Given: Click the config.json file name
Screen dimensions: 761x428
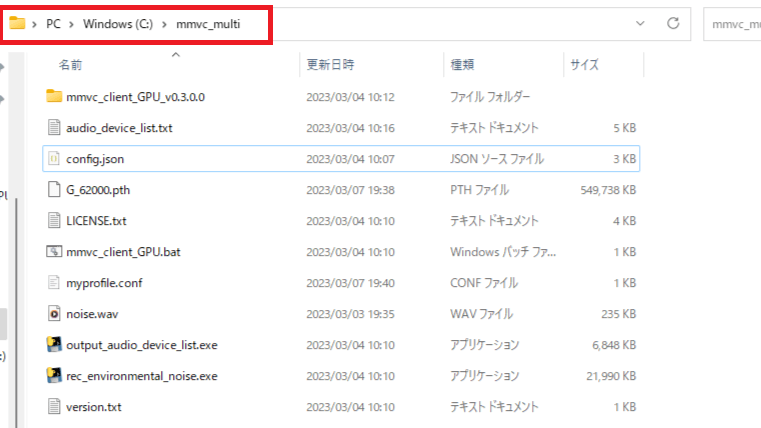Looking at the screenshot, I should [95, 159].
